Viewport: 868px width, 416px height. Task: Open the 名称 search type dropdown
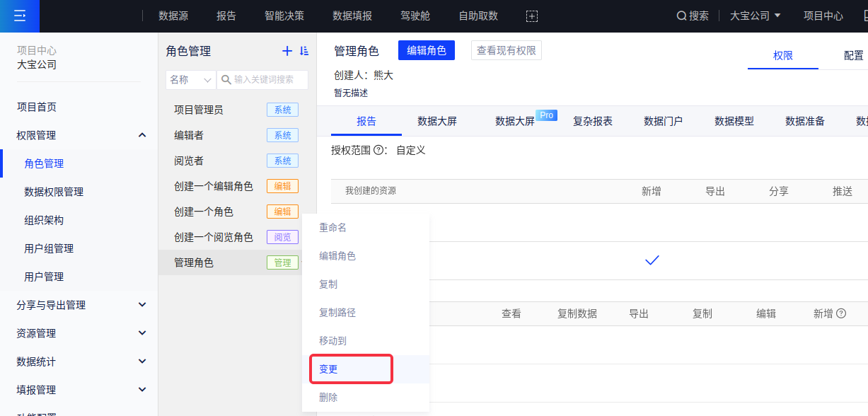pyautogui.click(x=190, y=80)
